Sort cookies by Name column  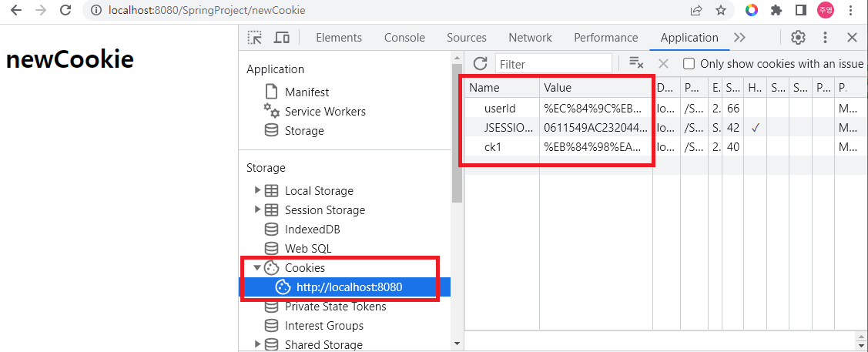pos(502,88)
